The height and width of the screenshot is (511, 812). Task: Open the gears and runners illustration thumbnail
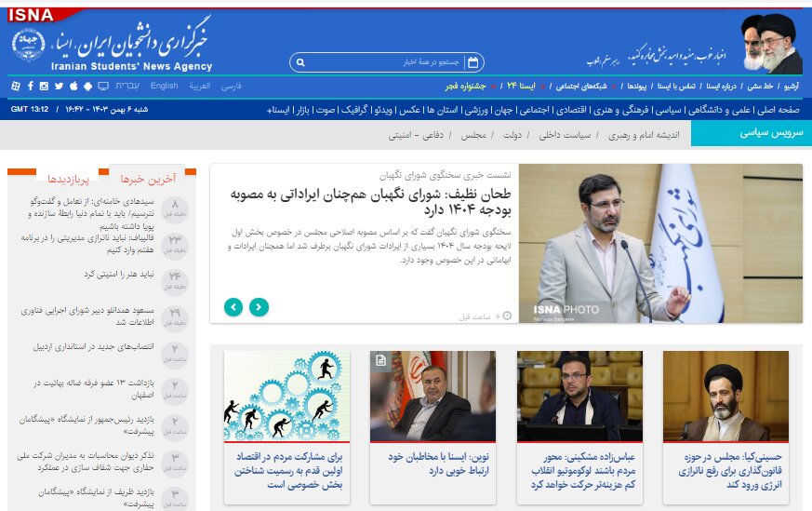286,397
